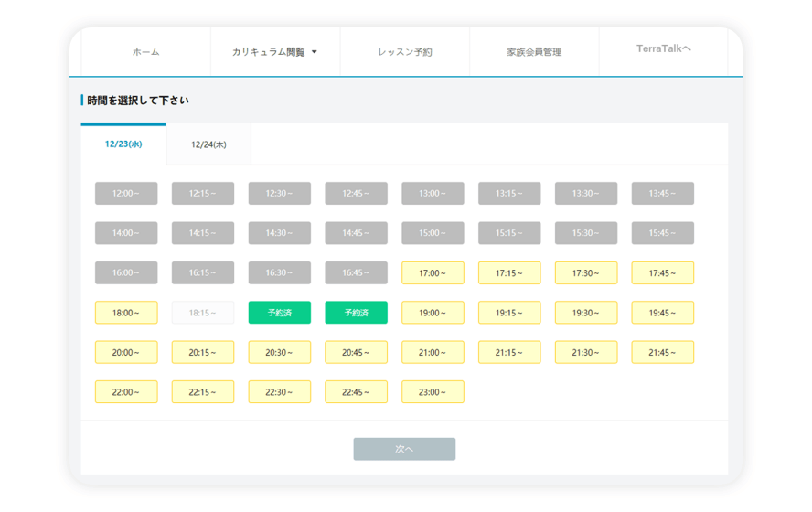Choose the 18:00~ time slot

point(126,313)
